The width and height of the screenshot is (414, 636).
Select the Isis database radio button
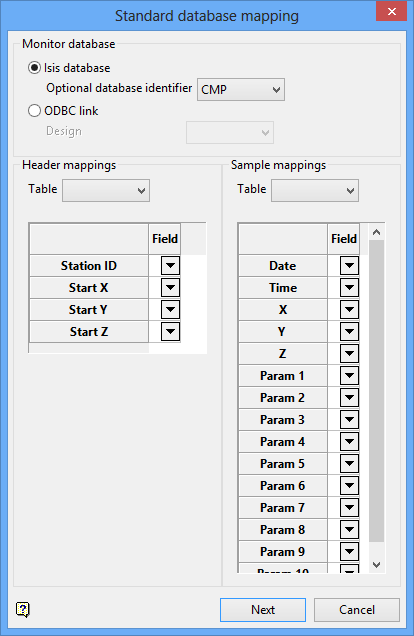click(x=34, y=68)
